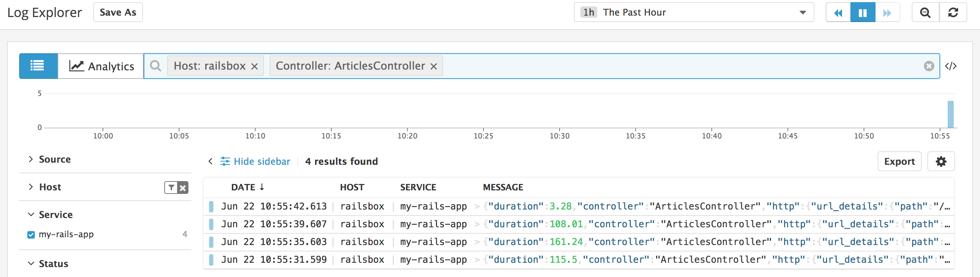Image resolution: width=980 pixels, height=277 pixels.
Task: Click status marker of 10:55:31.599 row
Action: click(x=211, y=260)
